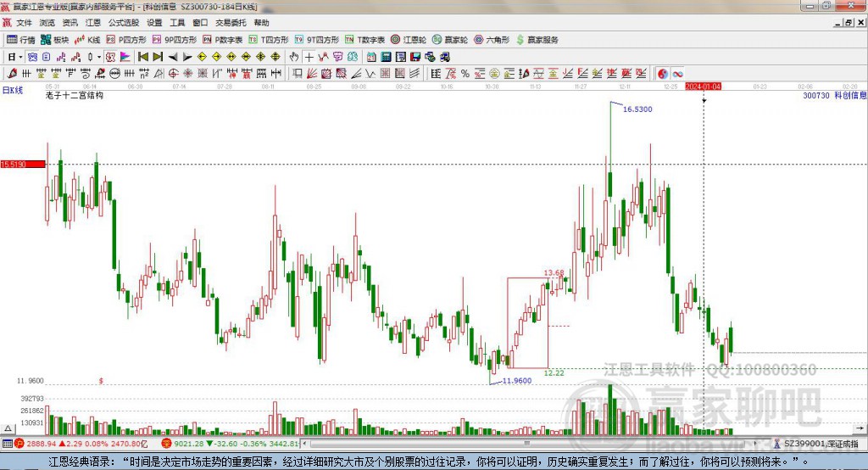The image size is (868, 470).
Task: Open the 9T四方形 tool
Action: tap(317, 39)
